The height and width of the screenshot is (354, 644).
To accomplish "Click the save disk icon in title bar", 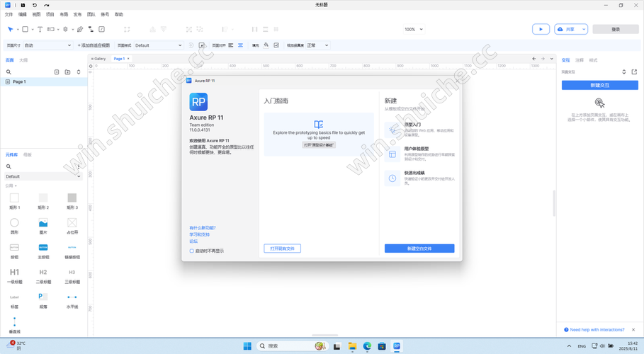I will (x=23, y=5).
